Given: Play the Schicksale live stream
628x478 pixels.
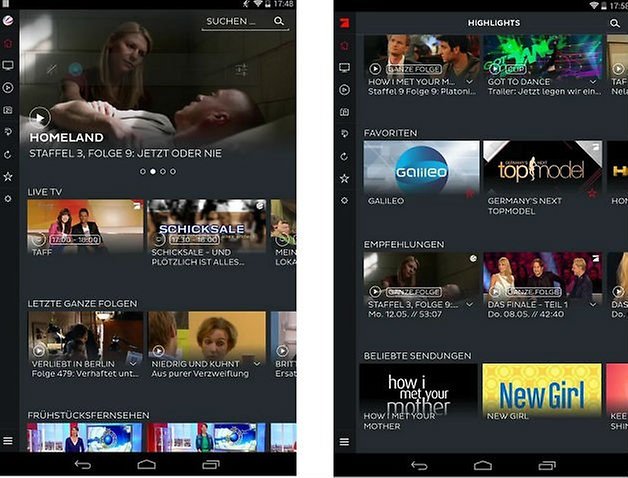Looking at the screenshot, I should [159, 240].
